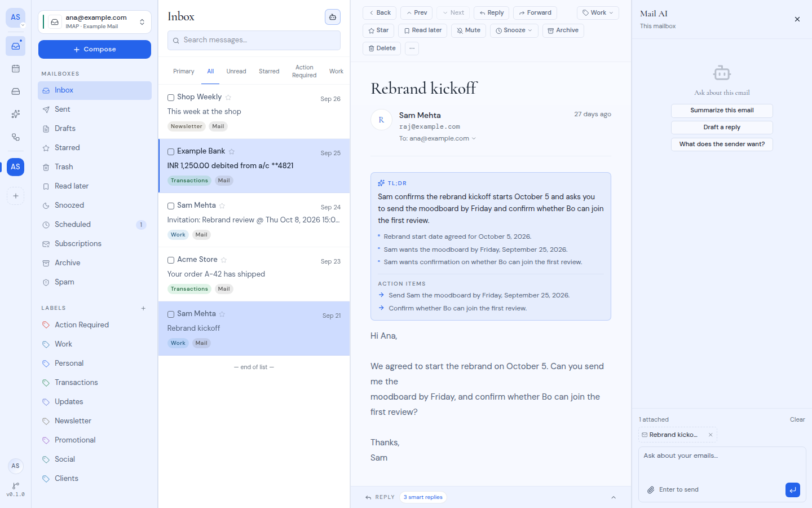812x508 pixels.
Task: Click the Search messages field
Action: click(254, 40)
